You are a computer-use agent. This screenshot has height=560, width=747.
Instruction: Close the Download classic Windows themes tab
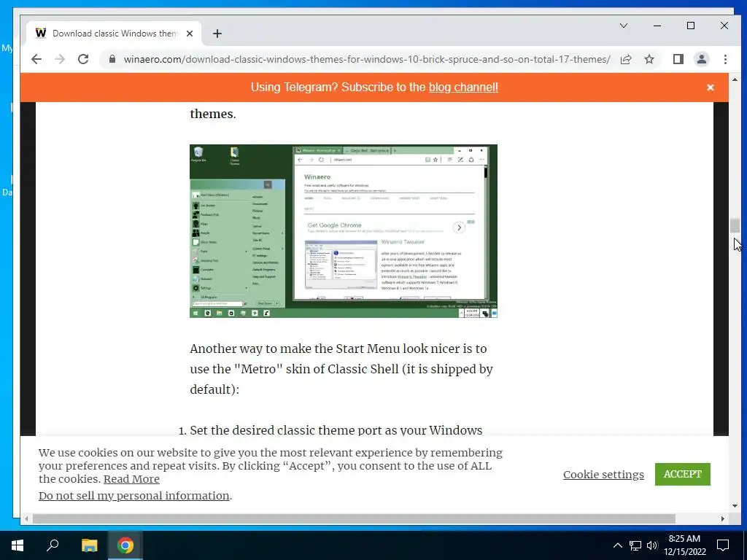point(190,34)
